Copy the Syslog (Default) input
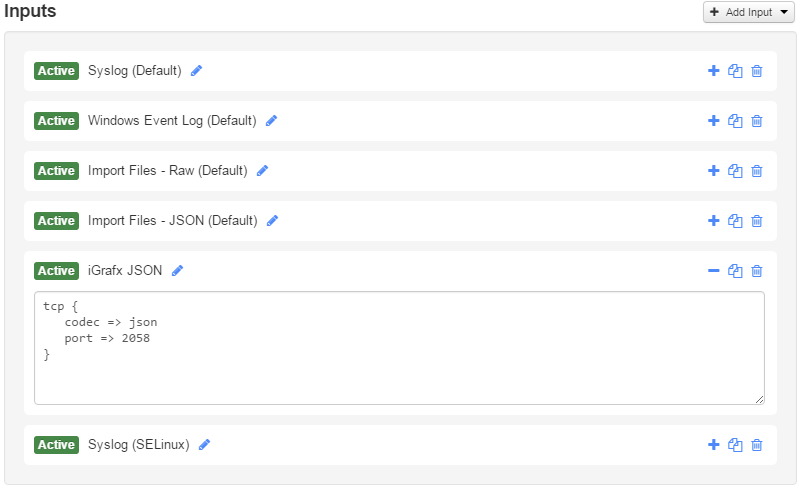This screenshot has height=488, width=800. pyautogui.click(x=735, y=71)
